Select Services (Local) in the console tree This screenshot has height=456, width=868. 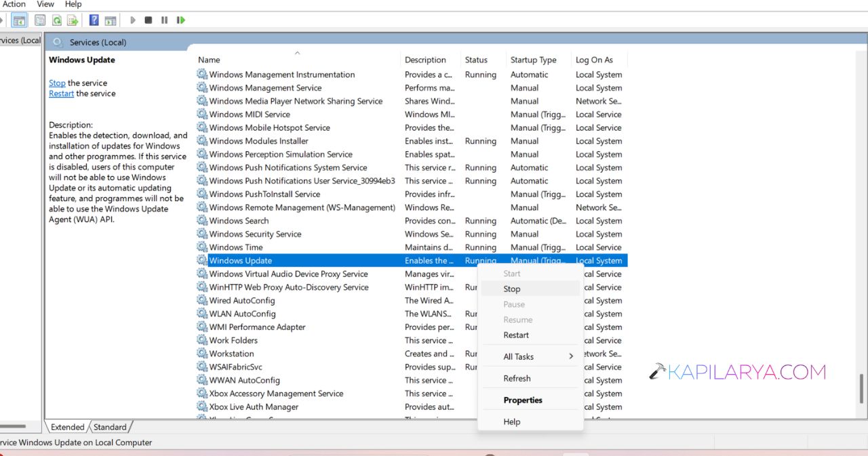(20, 40)
